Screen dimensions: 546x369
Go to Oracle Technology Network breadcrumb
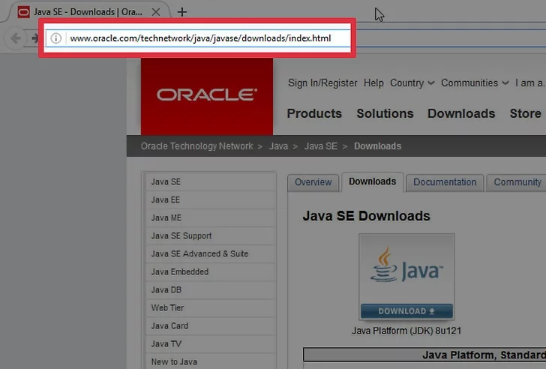(x=197, y=146)
